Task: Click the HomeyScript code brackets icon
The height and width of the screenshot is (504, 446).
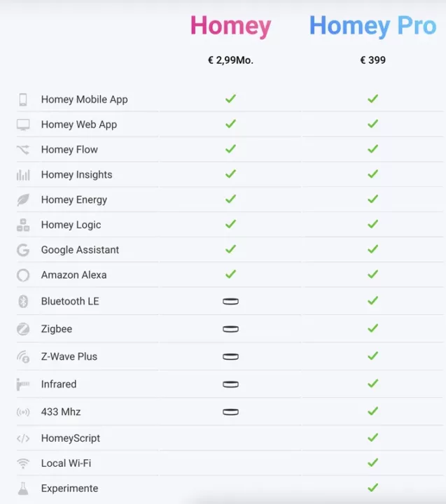Action: 23,438
